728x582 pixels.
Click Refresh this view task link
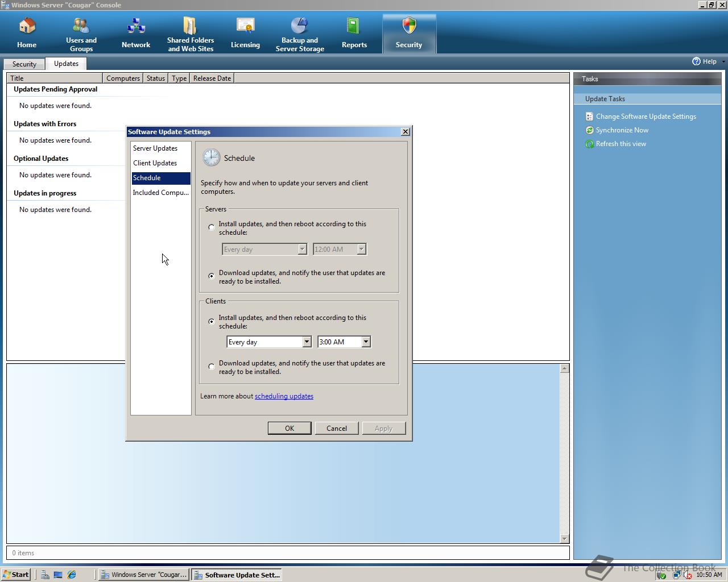[x=621, y=144]
